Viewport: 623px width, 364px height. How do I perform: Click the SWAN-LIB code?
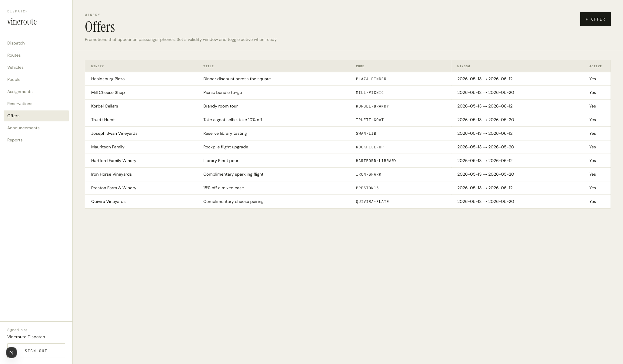coord(366,134)
